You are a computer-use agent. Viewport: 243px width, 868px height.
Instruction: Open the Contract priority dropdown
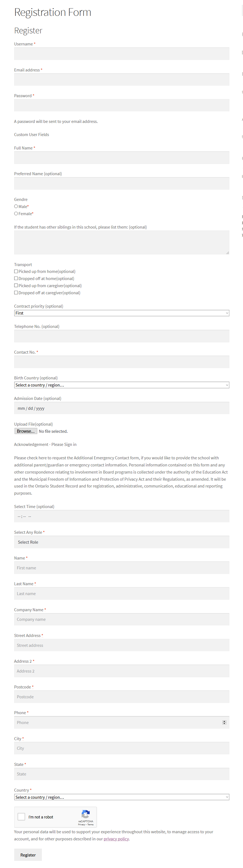tap(121, 313)
